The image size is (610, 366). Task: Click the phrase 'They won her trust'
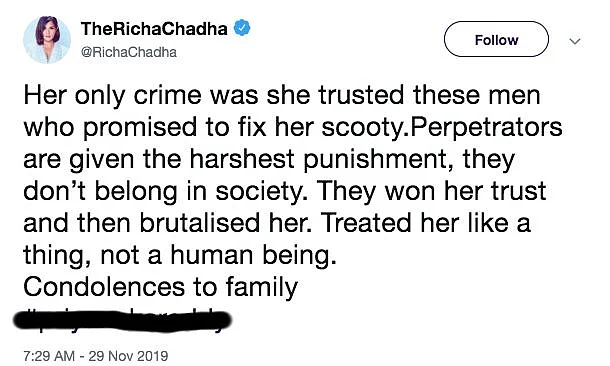tap(433, 191)
